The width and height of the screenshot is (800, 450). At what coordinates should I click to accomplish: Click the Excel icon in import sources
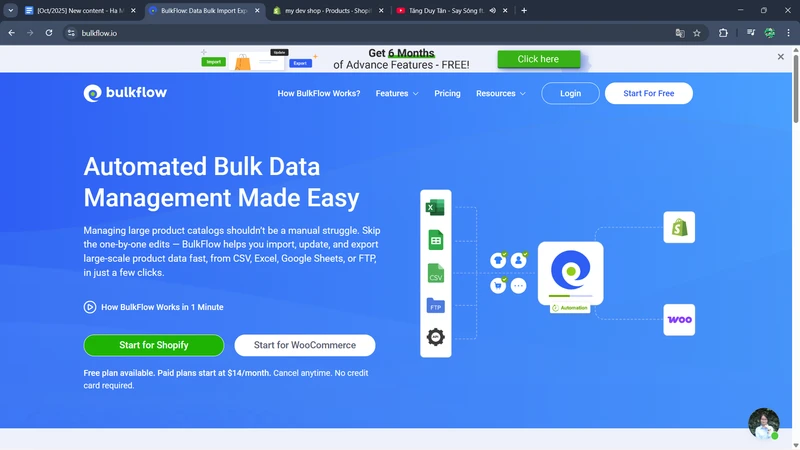click(x=435, y=208)
